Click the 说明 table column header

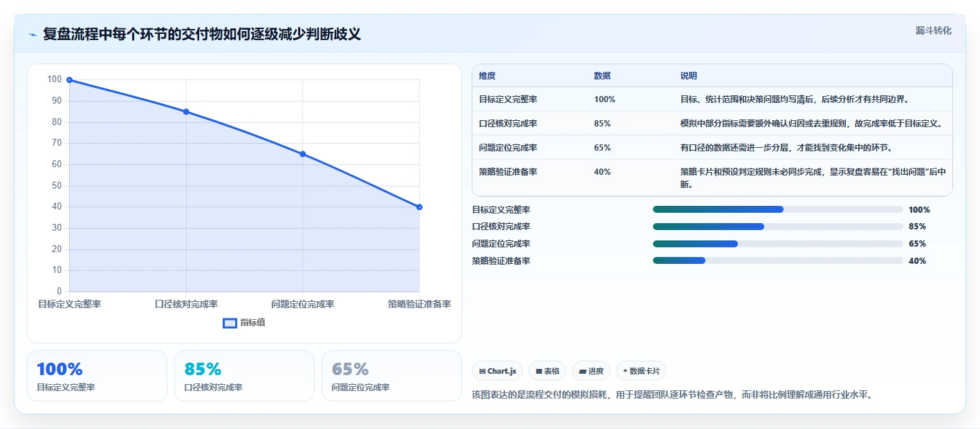pos(689,76)
